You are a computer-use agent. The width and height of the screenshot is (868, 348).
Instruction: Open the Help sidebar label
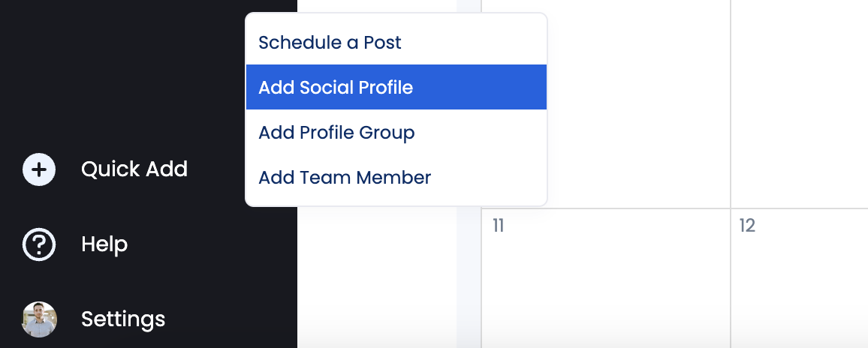tap(104, 244)
